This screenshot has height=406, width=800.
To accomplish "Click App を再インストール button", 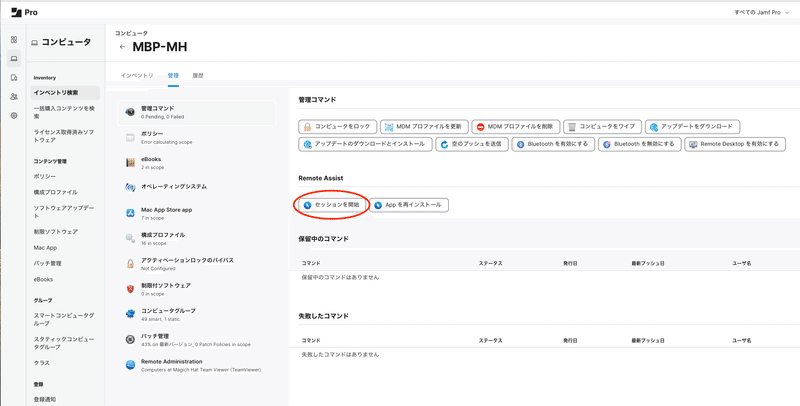I will coord(409,205).
